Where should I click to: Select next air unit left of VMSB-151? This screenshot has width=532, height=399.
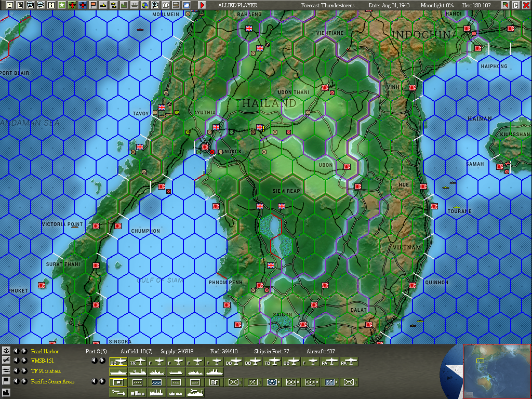point(24,361)
